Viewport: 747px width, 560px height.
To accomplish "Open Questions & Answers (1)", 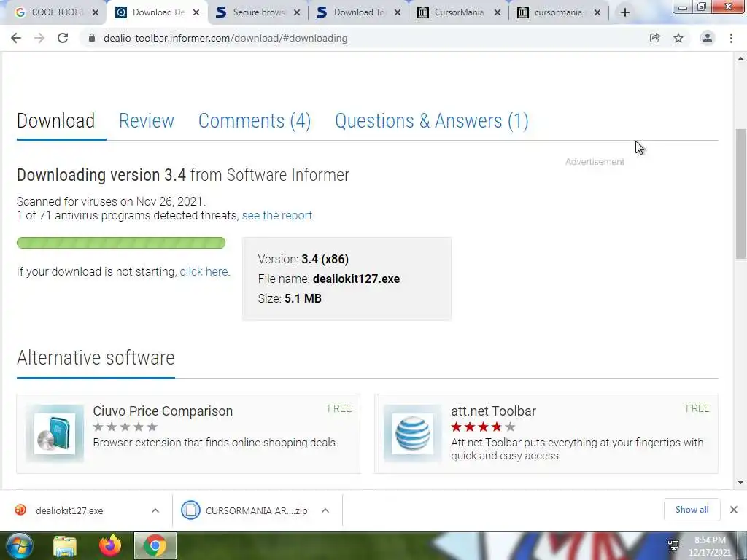I will click(x=432, y=121).
